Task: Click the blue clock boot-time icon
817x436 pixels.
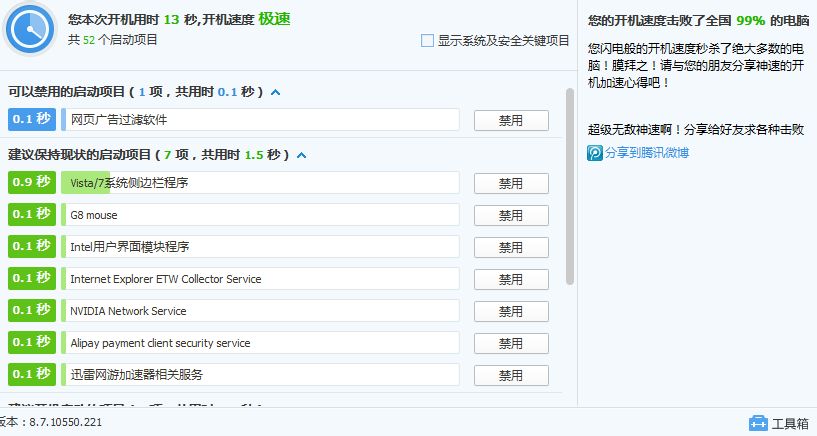Action: pos(30,30)
